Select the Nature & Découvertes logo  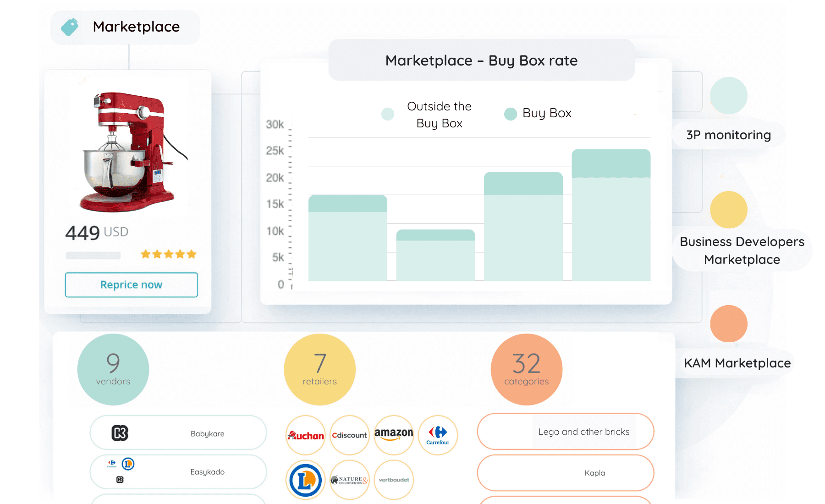[x=349, y=480]
